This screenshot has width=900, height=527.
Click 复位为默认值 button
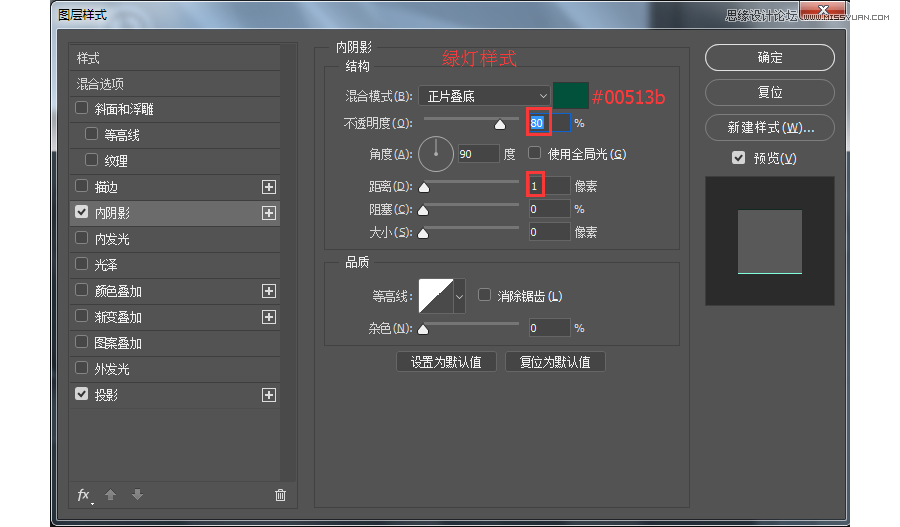[555, 362]
